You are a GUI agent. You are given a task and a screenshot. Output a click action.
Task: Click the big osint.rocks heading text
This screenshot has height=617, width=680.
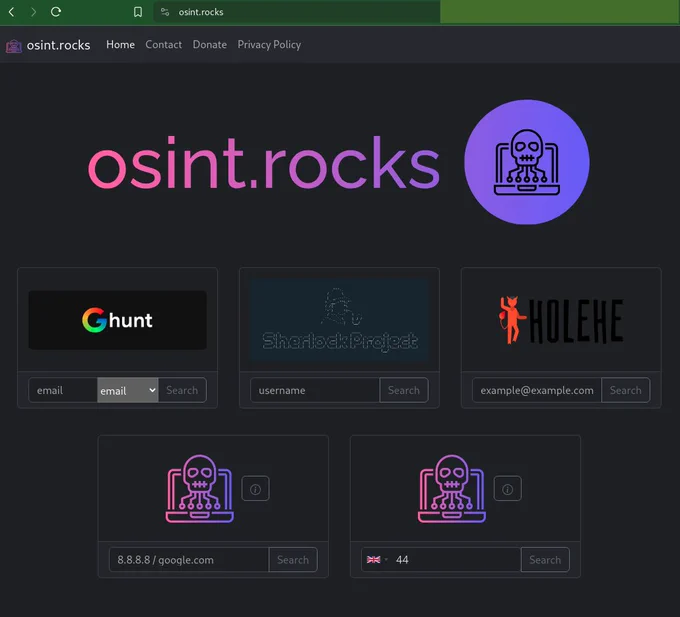264,163
